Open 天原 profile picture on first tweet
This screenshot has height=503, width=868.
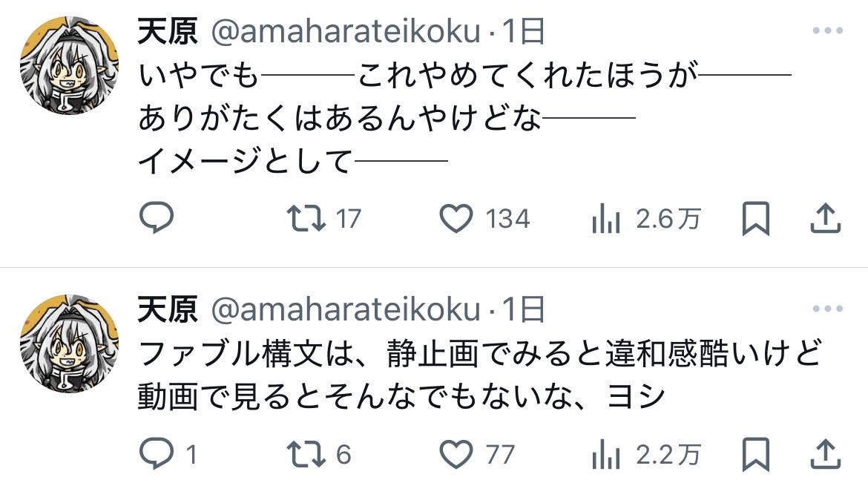69,65
